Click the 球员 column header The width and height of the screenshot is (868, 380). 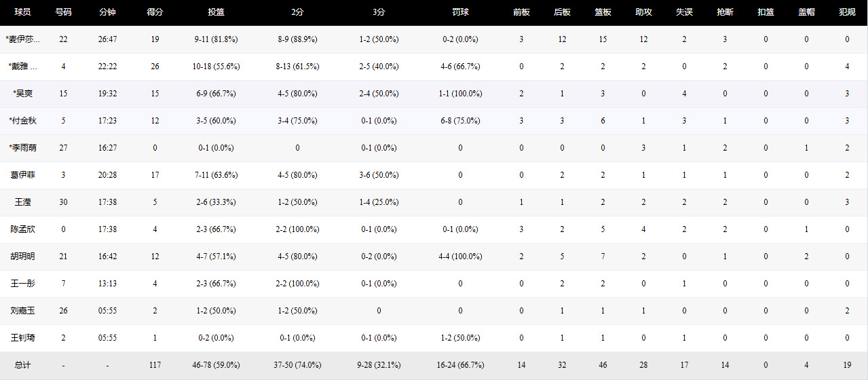[x=23, y=12]
